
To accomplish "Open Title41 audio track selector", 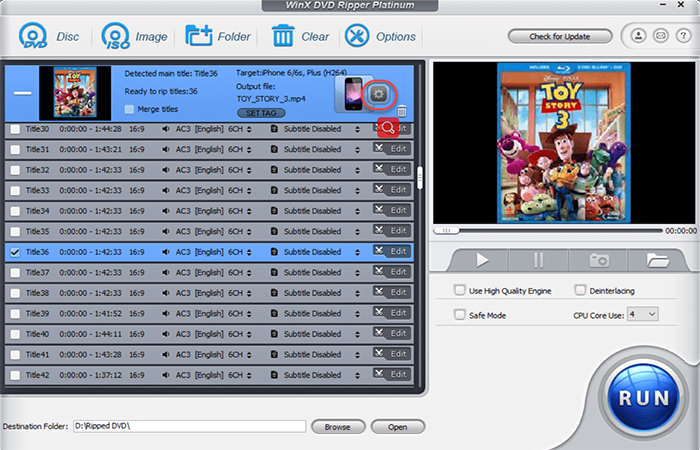I will (x=249, y=355).
